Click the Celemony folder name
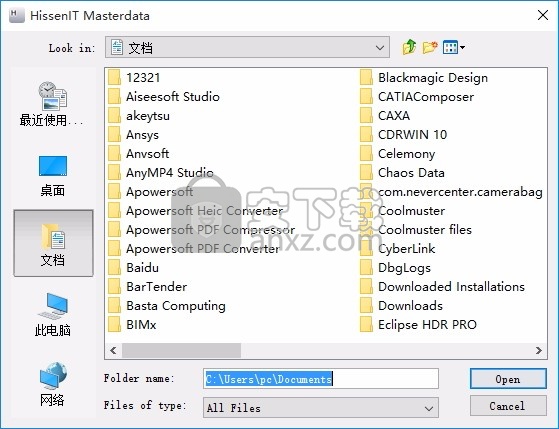 coord(406,154)
